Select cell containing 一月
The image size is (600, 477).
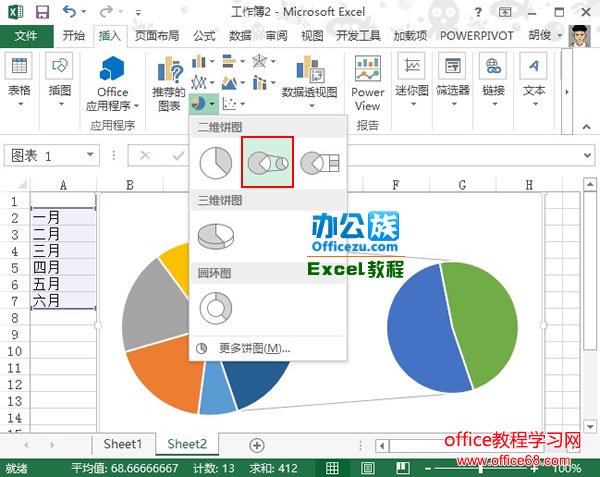click(x=63, y=217)
